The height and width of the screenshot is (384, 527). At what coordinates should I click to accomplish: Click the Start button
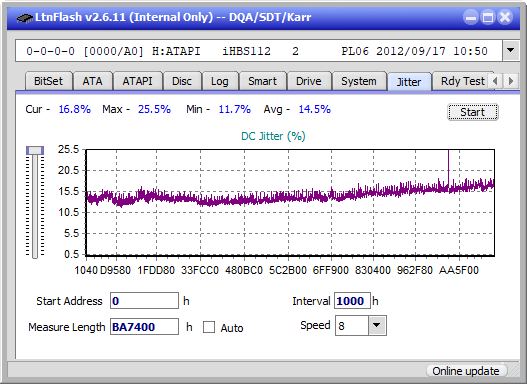pyautogui.click(x=473, y=112)
